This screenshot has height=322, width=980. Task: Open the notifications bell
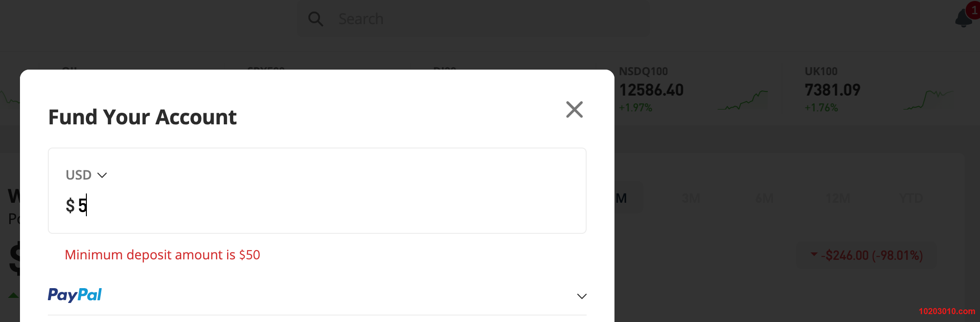[964, 18]
